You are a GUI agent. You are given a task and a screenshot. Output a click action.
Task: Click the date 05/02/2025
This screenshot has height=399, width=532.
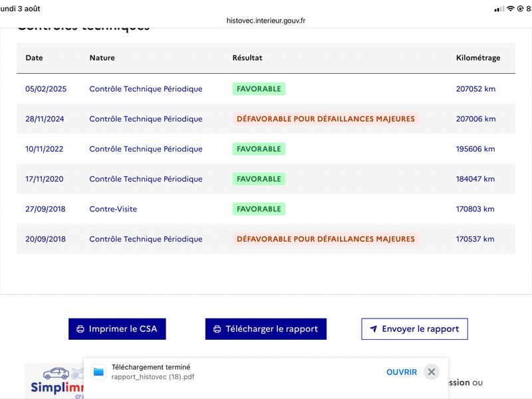[46, 89]
